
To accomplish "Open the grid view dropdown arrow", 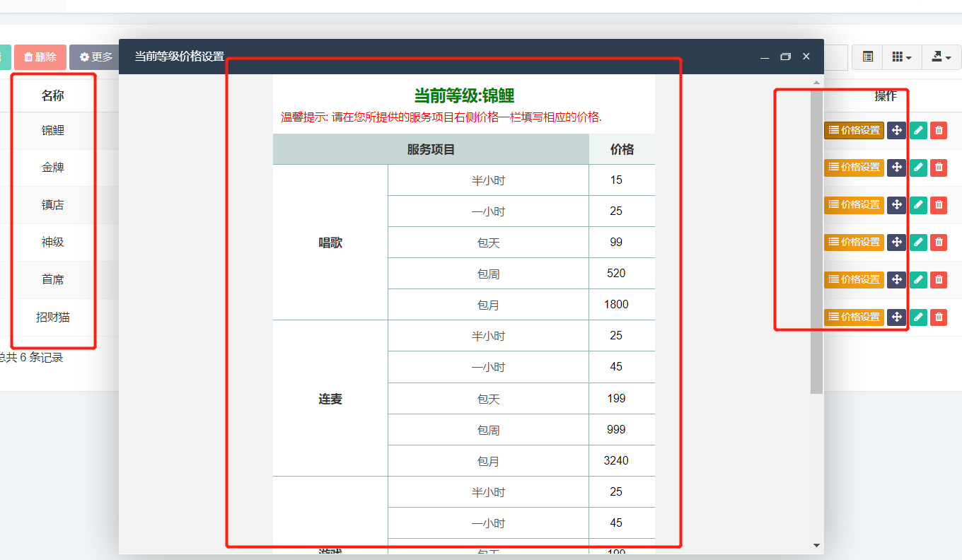I will (910, 57).
